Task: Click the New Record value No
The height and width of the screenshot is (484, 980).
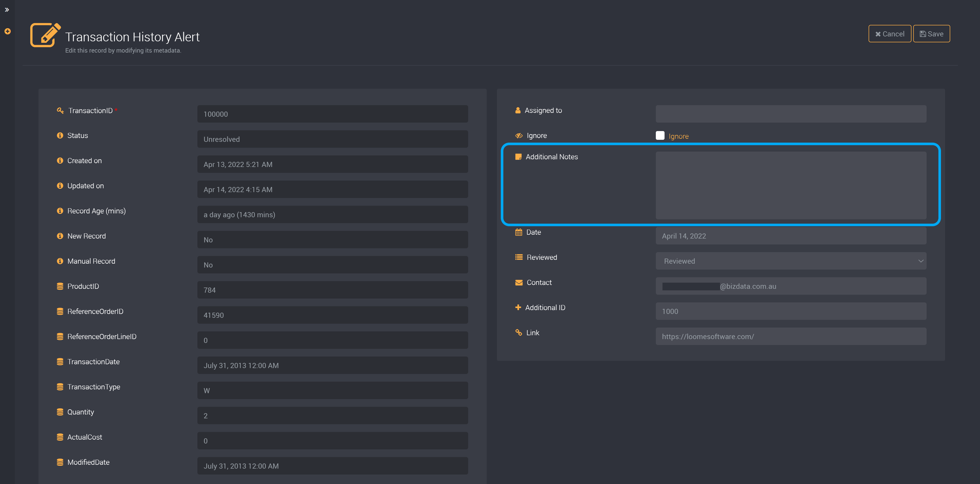Action: coord(332,240)
